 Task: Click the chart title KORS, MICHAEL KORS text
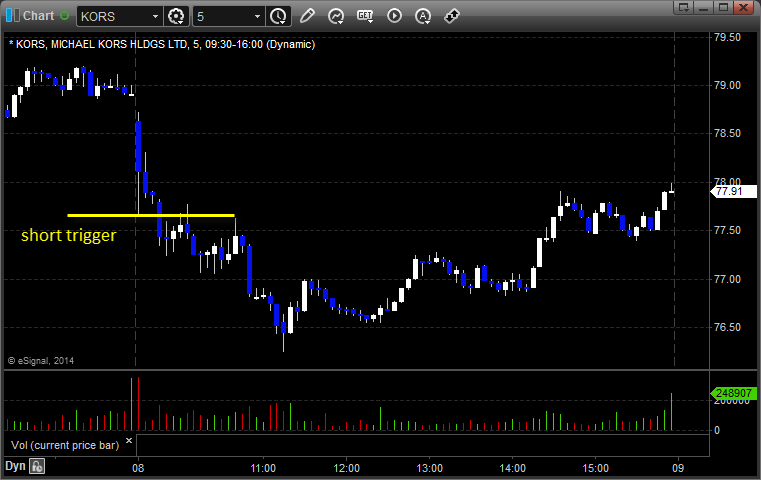(x=162, y=44)
